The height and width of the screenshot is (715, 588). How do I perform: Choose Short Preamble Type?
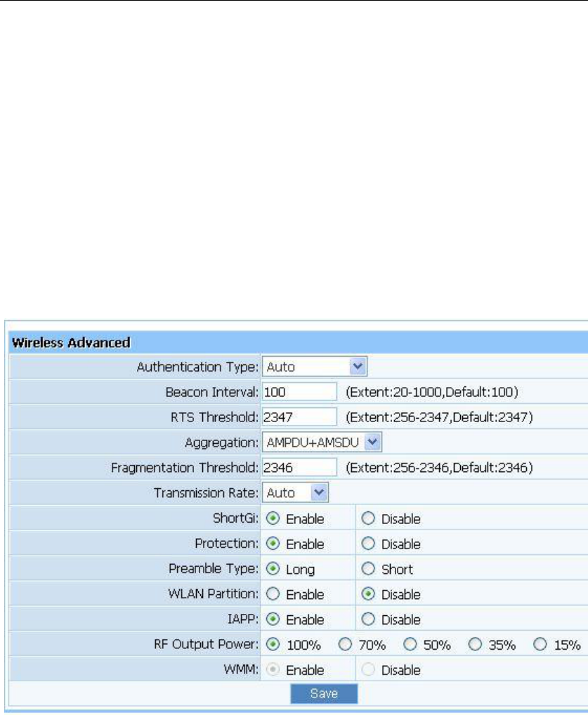[x=368, y=569]
